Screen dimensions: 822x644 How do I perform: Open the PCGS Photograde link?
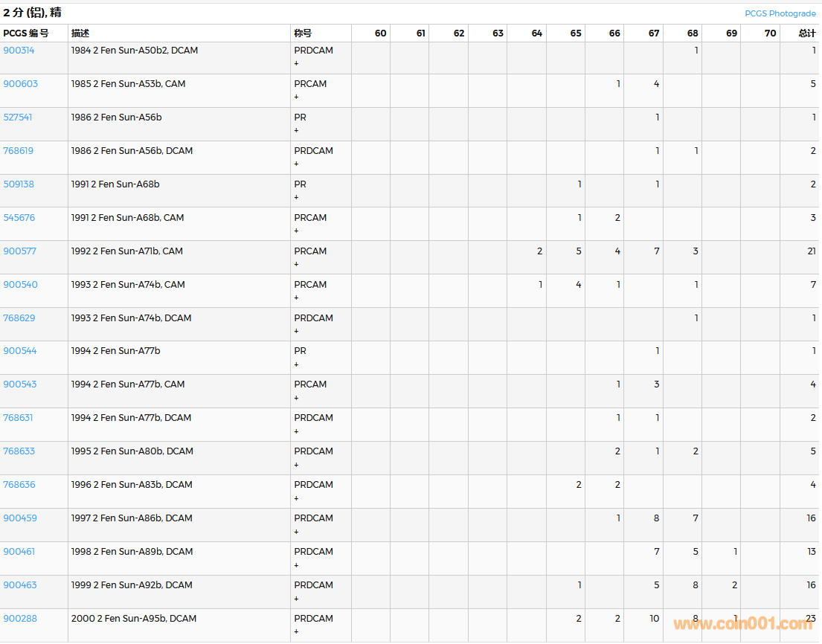(780, 13)
